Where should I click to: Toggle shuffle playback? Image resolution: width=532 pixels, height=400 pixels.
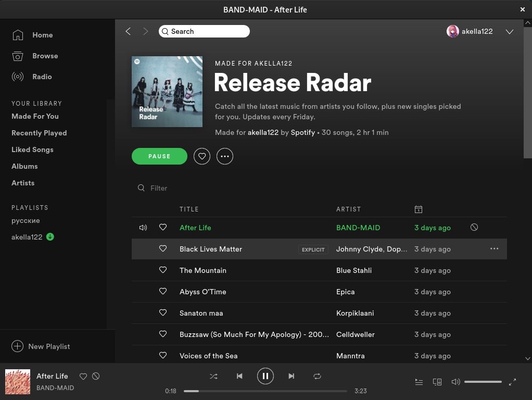(x=213, y=376)
